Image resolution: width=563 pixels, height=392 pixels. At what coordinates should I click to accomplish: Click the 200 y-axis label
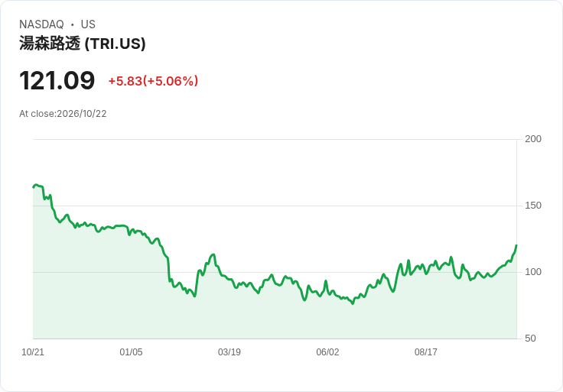(x=533, y=139)
